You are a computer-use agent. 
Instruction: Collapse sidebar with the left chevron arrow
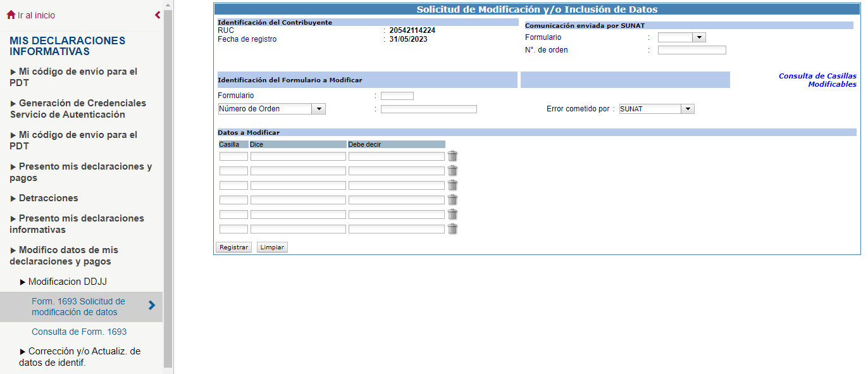click(158, 15)
